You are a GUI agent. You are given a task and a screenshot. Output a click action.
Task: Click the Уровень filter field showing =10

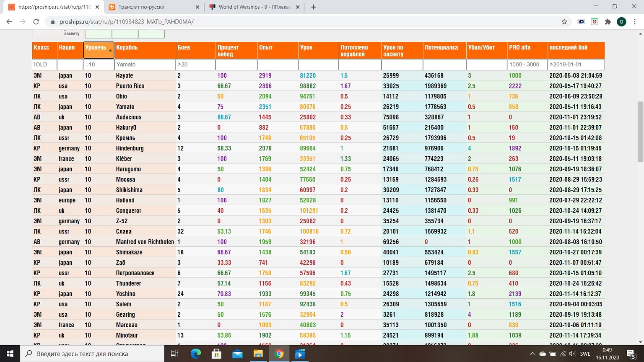tap(99, 65)
